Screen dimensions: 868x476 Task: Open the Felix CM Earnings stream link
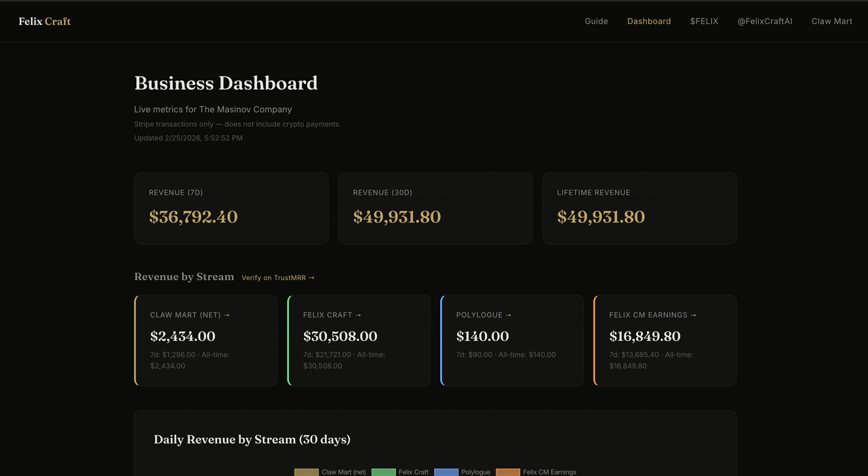click(652, 315)
